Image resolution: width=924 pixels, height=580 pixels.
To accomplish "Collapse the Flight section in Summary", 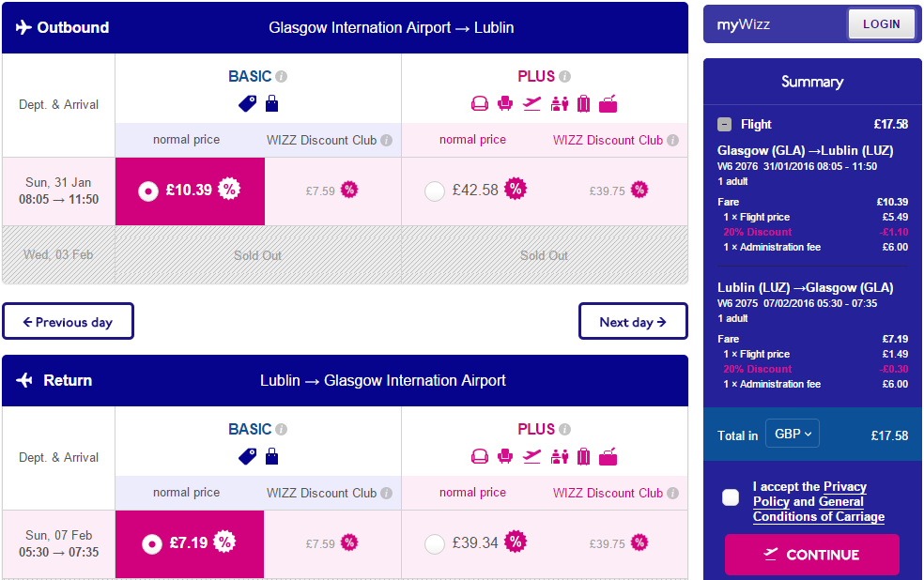I will pos(724,124).
